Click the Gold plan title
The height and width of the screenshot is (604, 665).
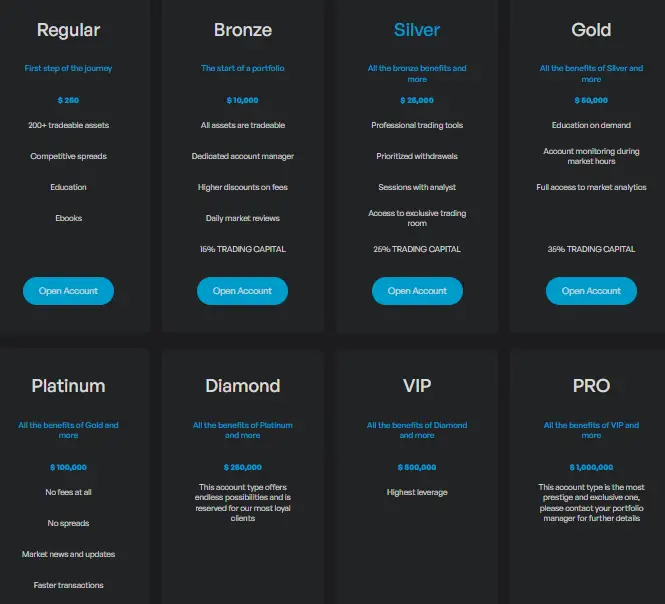pos(591,30)
